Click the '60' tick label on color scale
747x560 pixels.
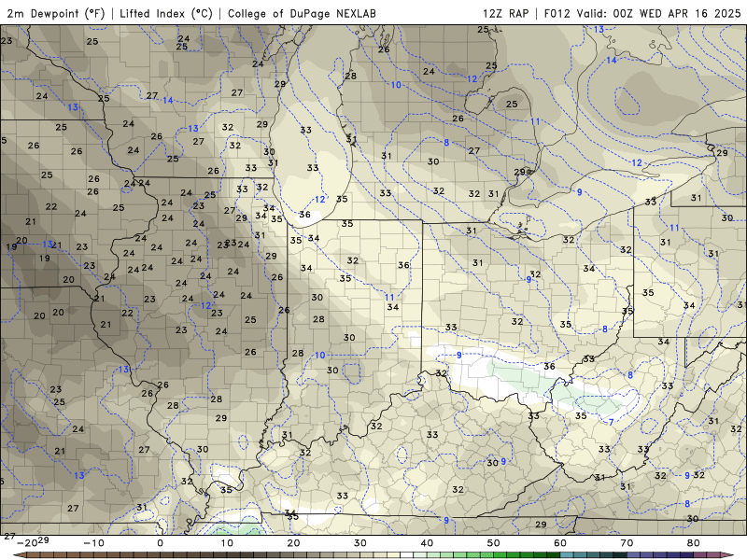click(560, 543)
